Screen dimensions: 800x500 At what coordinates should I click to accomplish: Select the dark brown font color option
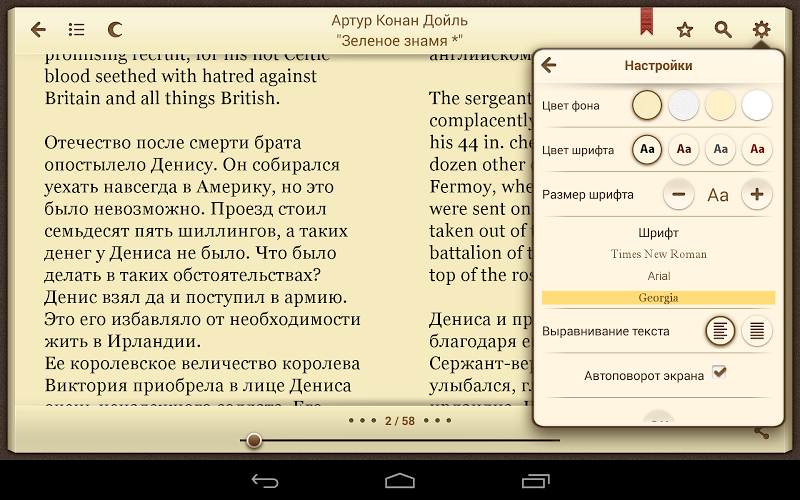click(684, 149)
